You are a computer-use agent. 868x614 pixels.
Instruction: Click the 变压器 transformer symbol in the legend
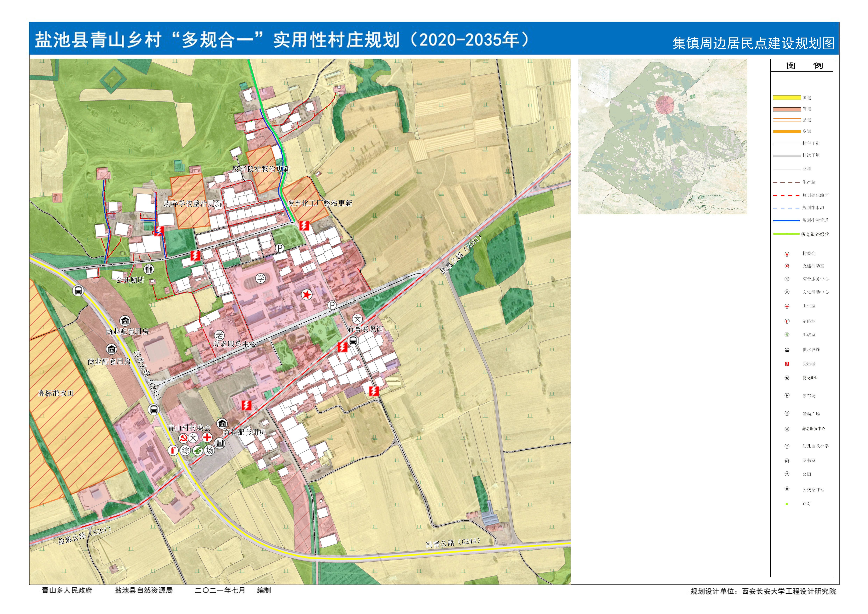pos(787,364)
